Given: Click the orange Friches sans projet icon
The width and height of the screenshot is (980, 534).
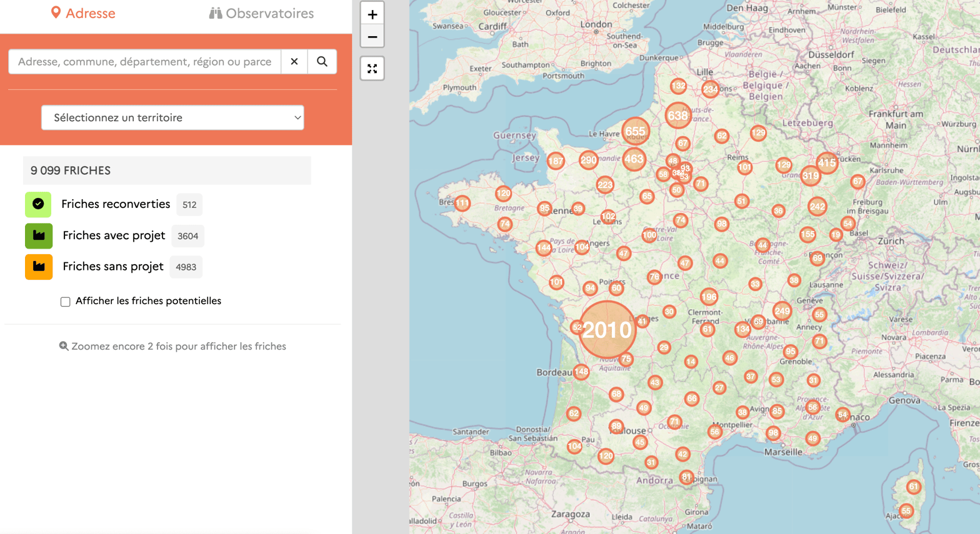Looking at the screenshot, I should tap(39, 267).
